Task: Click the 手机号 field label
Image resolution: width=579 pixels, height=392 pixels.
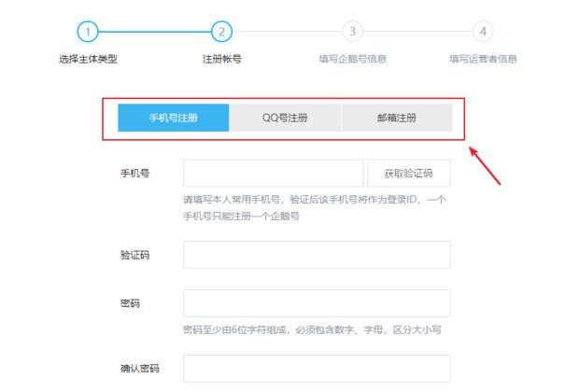Action: click(134, 173)
